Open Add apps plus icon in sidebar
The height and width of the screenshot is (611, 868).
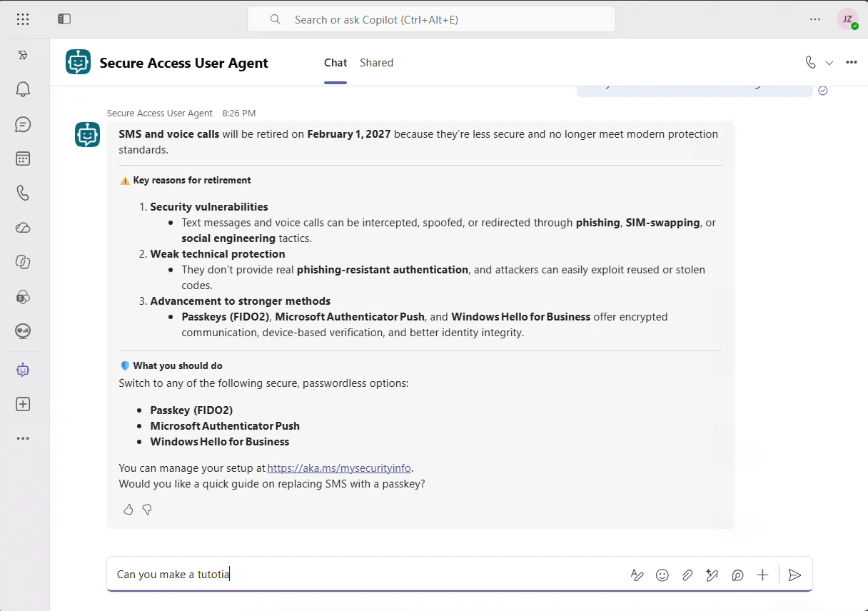[x=23, y=404]
